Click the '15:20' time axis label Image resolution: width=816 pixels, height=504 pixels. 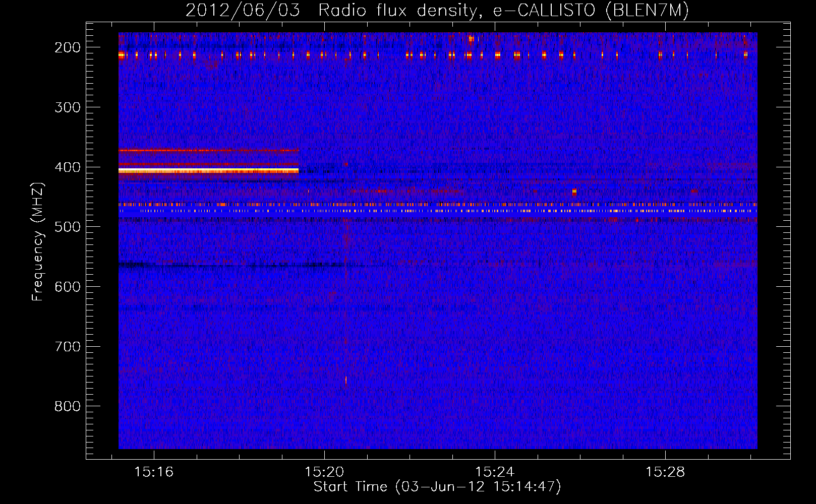point(324,472)
